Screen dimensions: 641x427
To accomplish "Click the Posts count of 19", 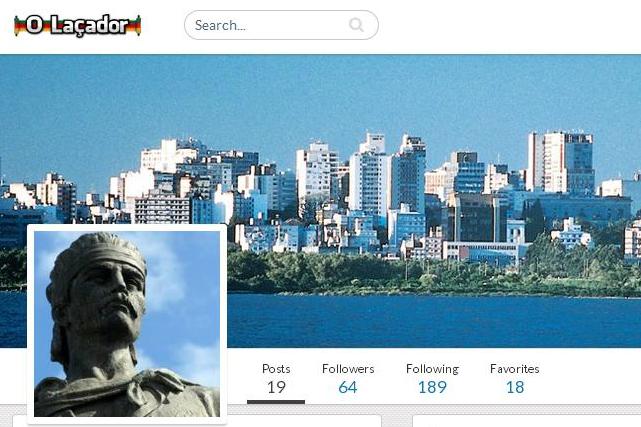I will coord(276,387).
